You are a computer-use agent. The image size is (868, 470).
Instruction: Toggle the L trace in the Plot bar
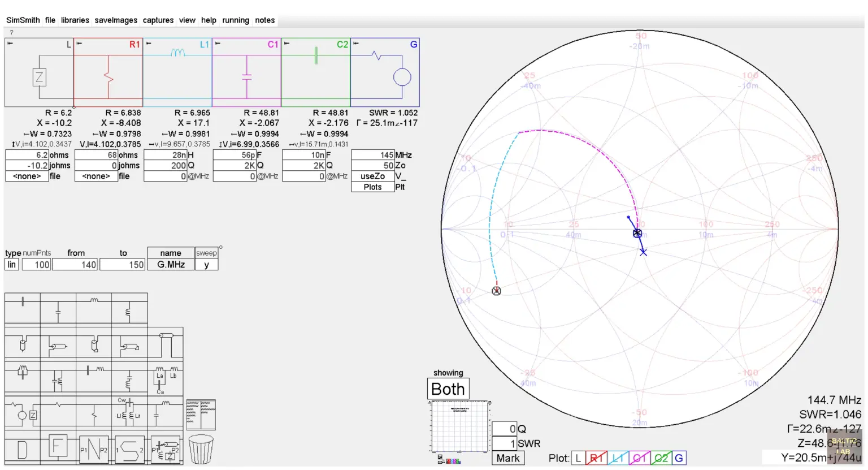coord(578,458)
